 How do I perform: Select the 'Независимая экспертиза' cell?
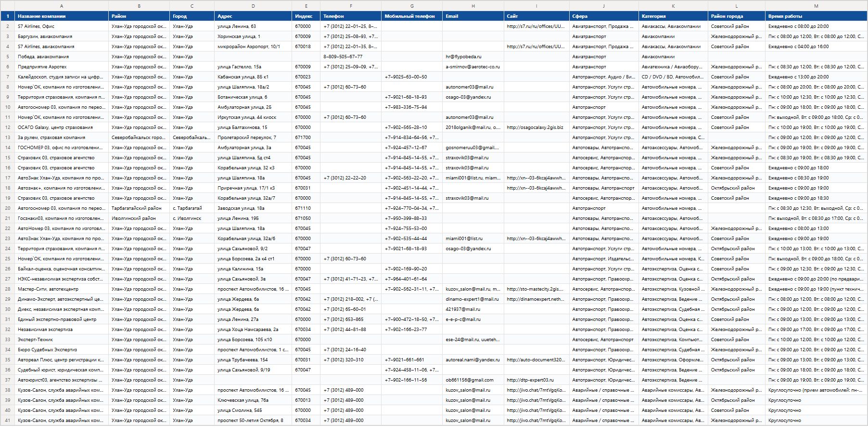pyautogui.click(x=62, y=330)
